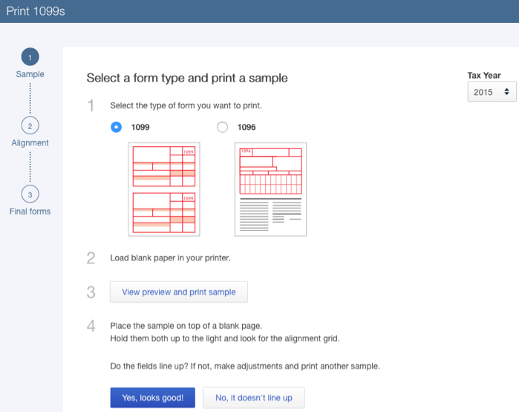519x420 pixels.
Task: Click the step 1 Sample circle icon
Action: click(x=30, y=57)
